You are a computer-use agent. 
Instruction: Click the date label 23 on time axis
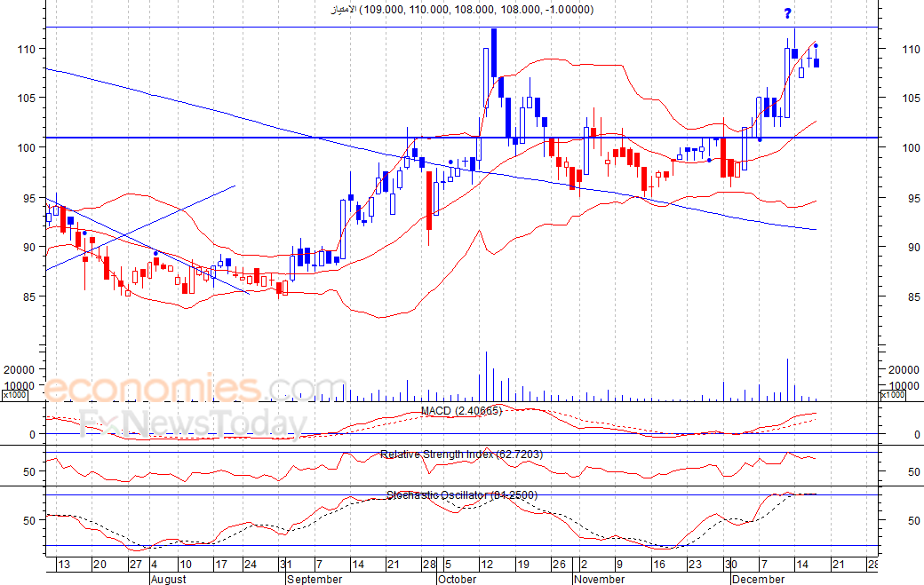(x=695, y=565)
